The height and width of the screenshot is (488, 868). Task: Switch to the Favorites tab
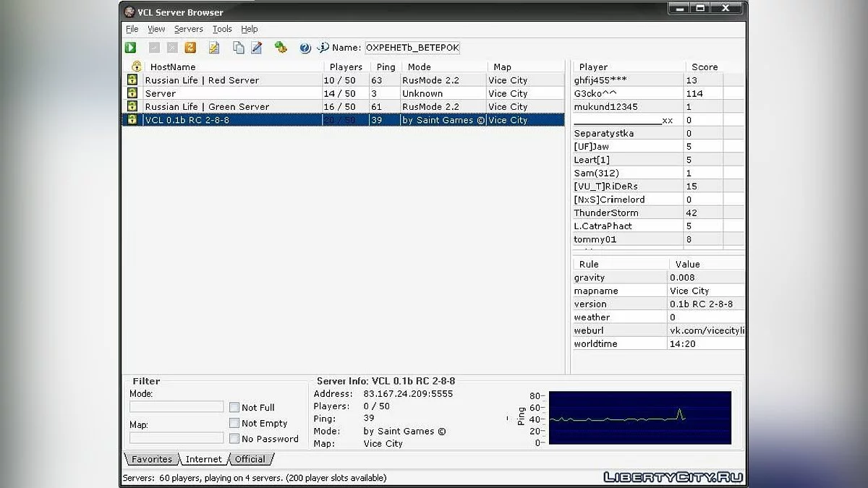152,459
